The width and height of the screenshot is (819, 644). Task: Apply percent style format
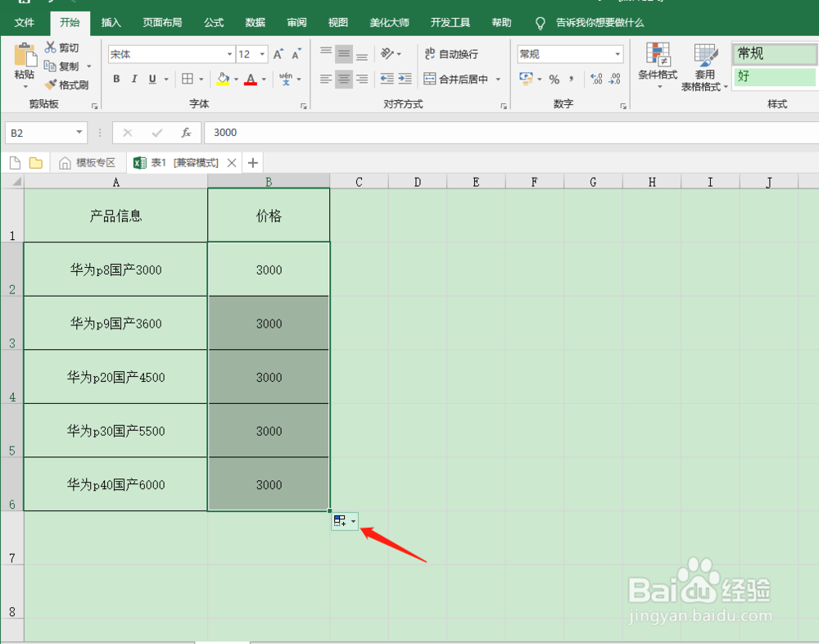click(554, 79)
